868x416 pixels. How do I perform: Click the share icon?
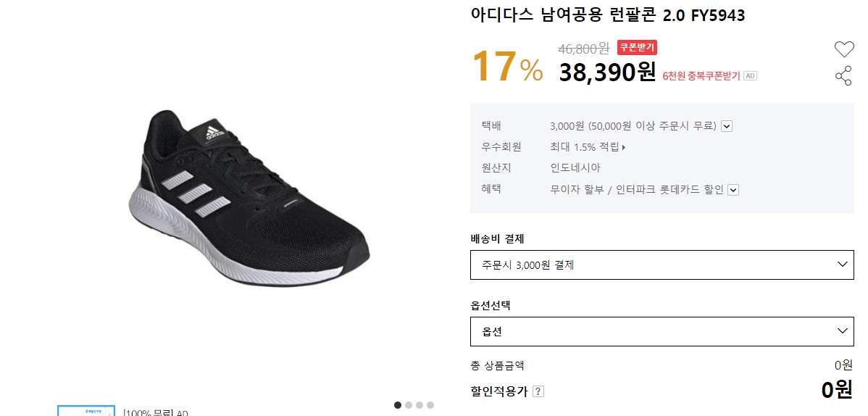(843, 76)
